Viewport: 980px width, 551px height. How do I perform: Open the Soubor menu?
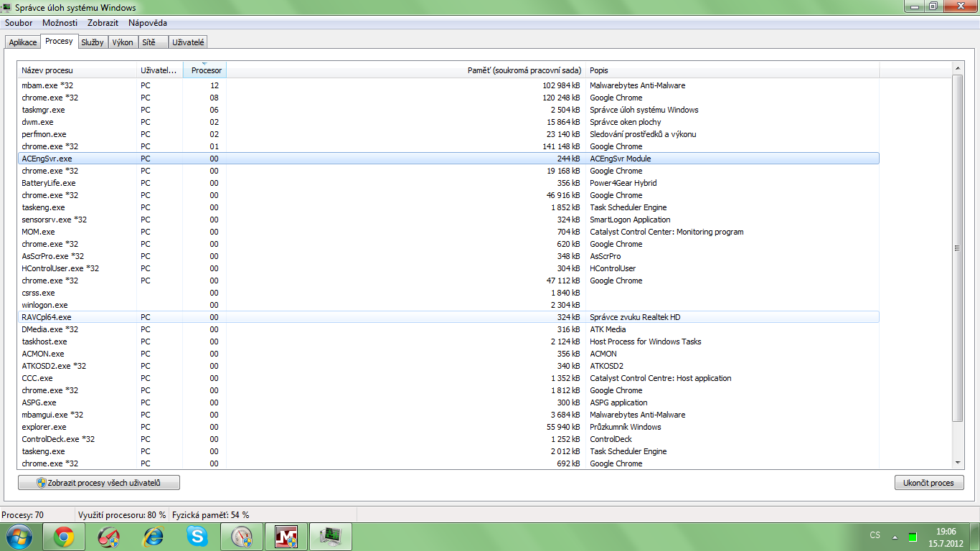[x=19, y=23]
